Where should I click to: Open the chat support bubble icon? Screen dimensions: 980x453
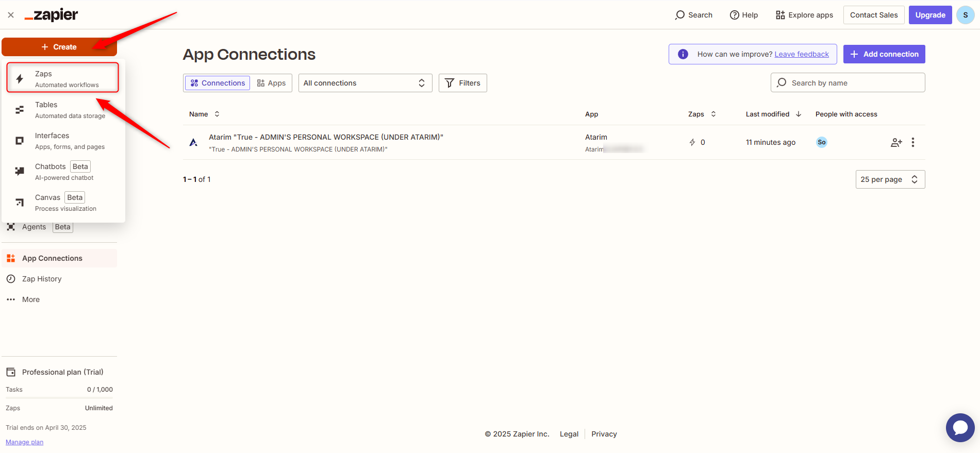pyautogui.click(x=960, y=428)
